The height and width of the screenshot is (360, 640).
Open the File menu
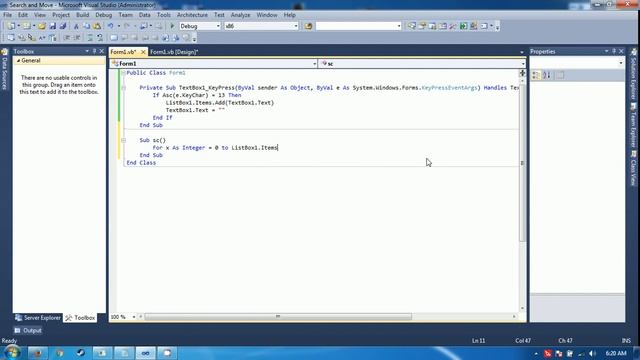tap(7, 15)
